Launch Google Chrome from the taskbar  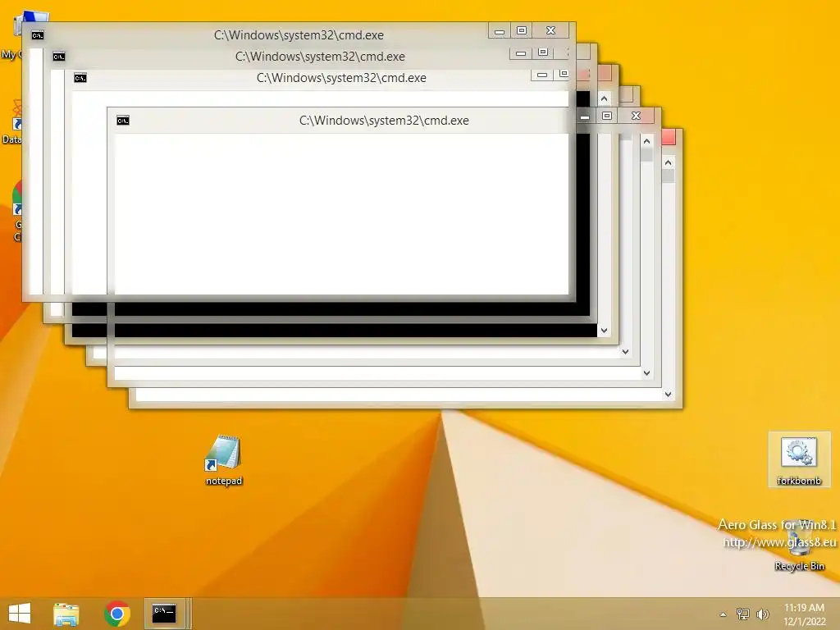point(117,614)
